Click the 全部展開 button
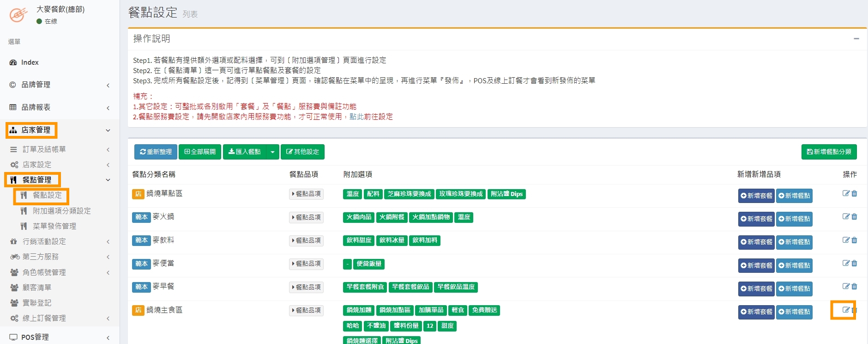The height and width of the screenshot is (344, 868). pos(200,152)
